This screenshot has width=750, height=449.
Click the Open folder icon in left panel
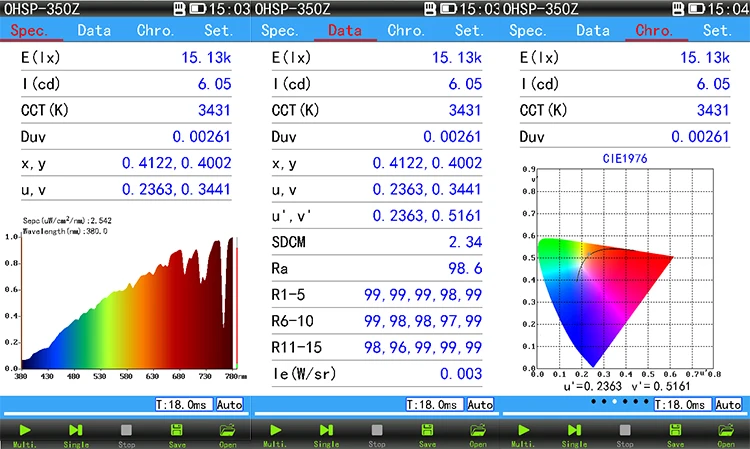227,430
